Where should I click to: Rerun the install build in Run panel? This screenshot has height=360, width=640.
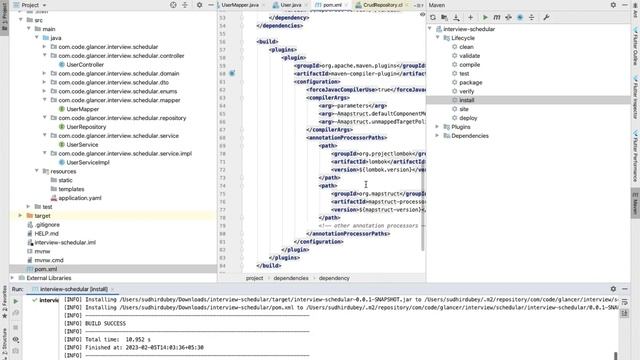tap(16, 302)
